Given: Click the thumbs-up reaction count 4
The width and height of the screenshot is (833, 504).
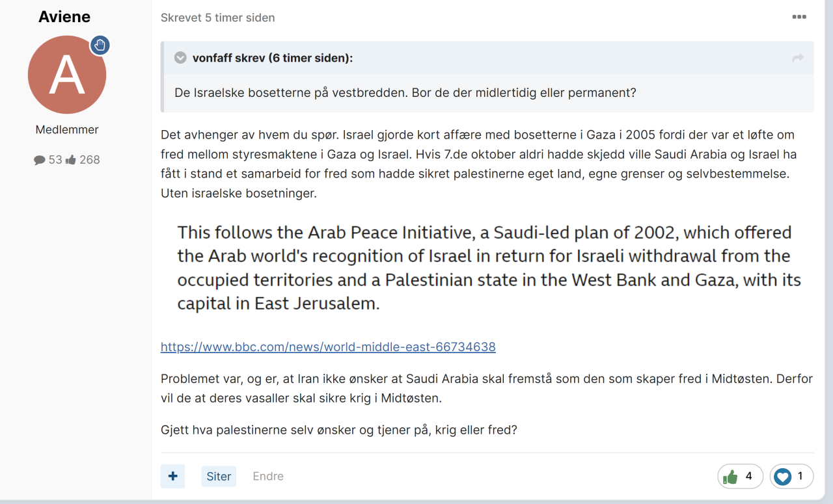Looking at the screenshot, I should point(748,476).
